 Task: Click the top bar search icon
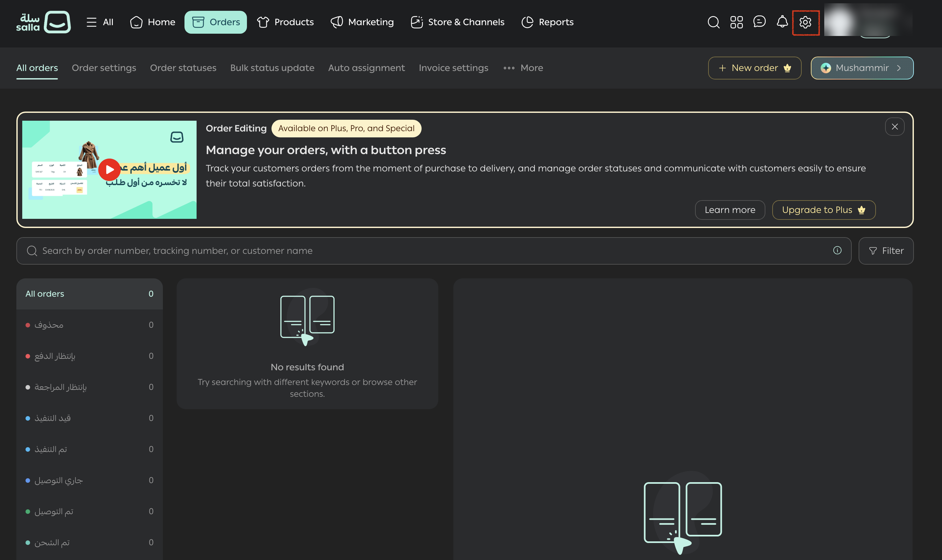[713, 22]
